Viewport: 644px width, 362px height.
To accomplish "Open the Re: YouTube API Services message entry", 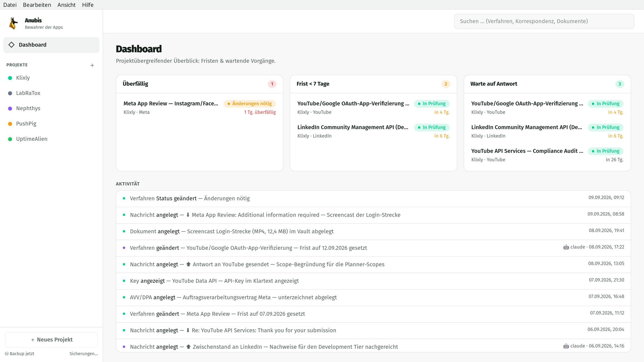I will (x=373, y=330).
